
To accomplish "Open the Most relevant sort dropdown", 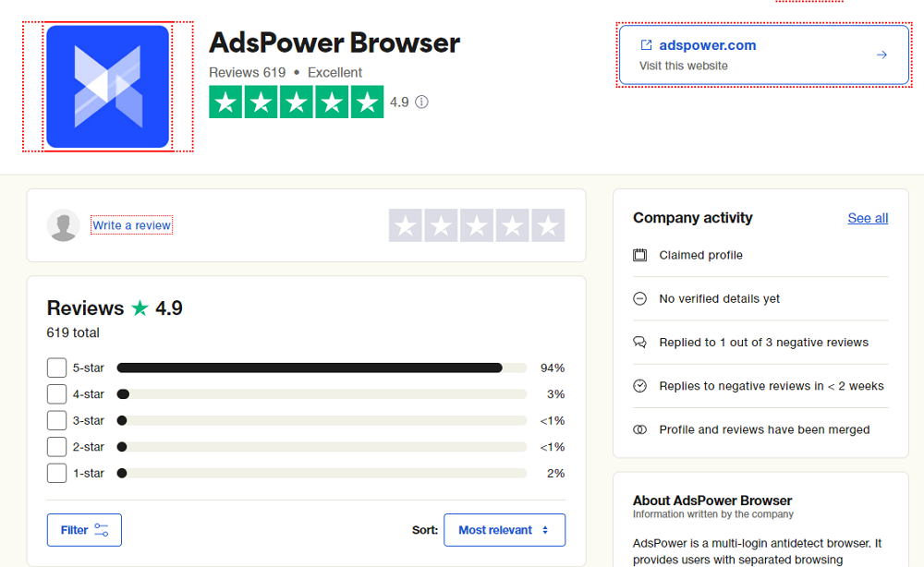I will (505, 530).
